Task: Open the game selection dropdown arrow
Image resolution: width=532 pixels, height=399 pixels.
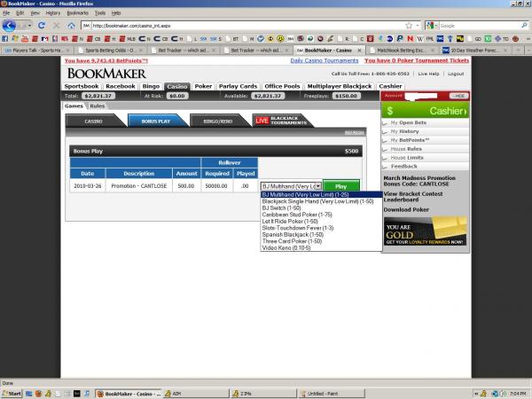Action: pos(317,186)
